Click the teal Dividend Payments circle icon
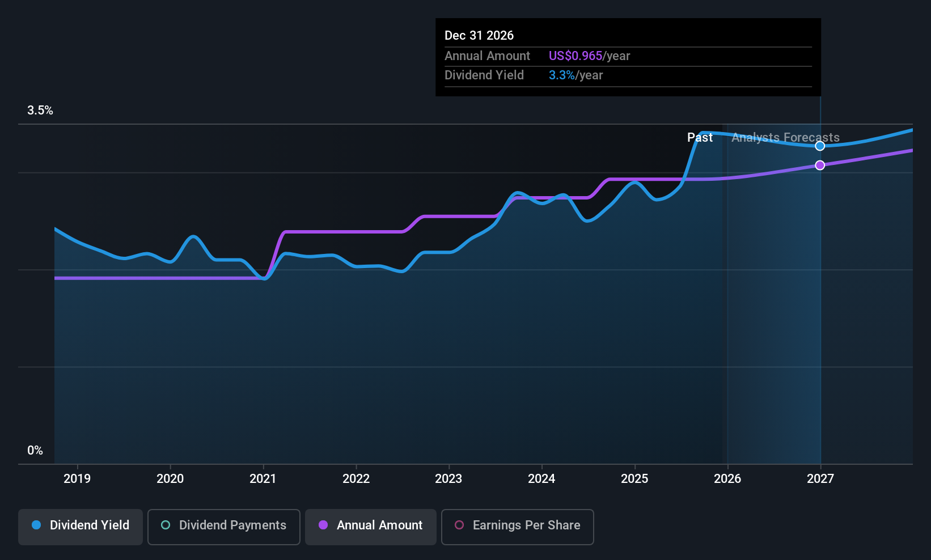931x560 pixels. point(165,525)
